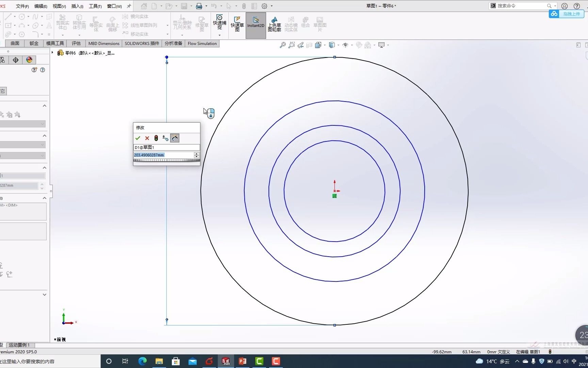Click the 镜向实体 mirror entities tool
The width and height of the screenshot is (588, 368).
(135, 16)
